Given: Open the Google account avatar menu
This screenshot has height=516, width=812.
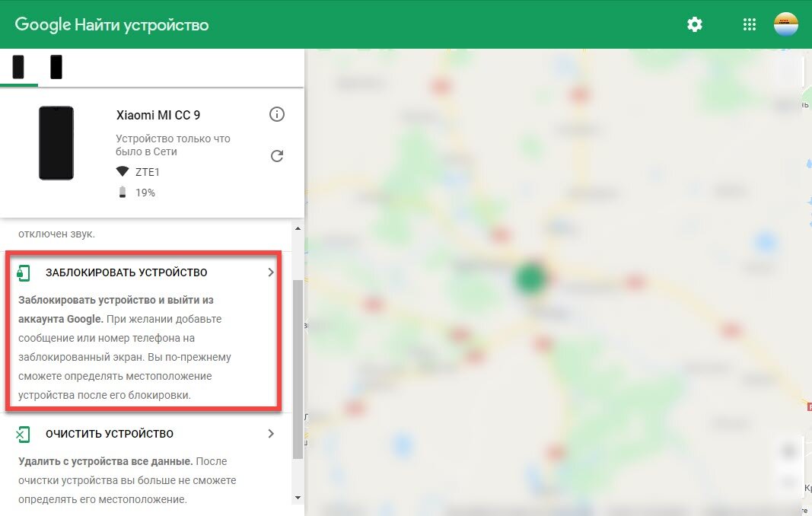Looking at the screenshot, I should tap(785, 24).
